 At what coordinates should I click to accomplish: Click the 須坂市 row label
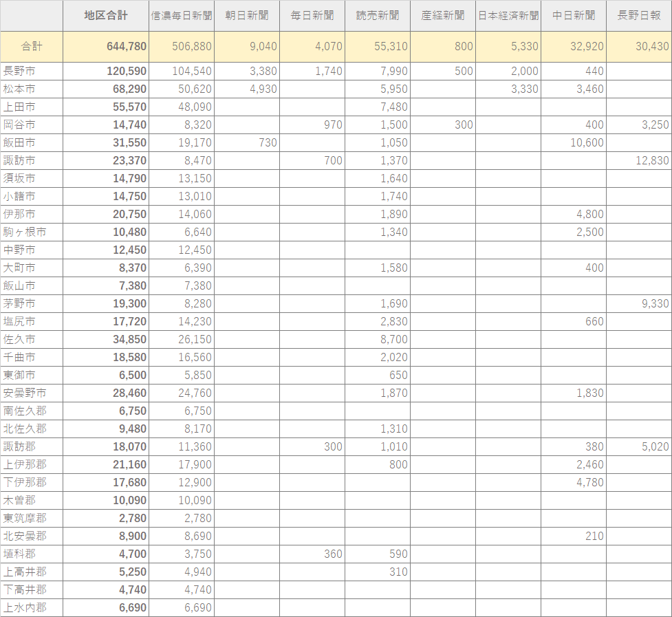point(32,178)
